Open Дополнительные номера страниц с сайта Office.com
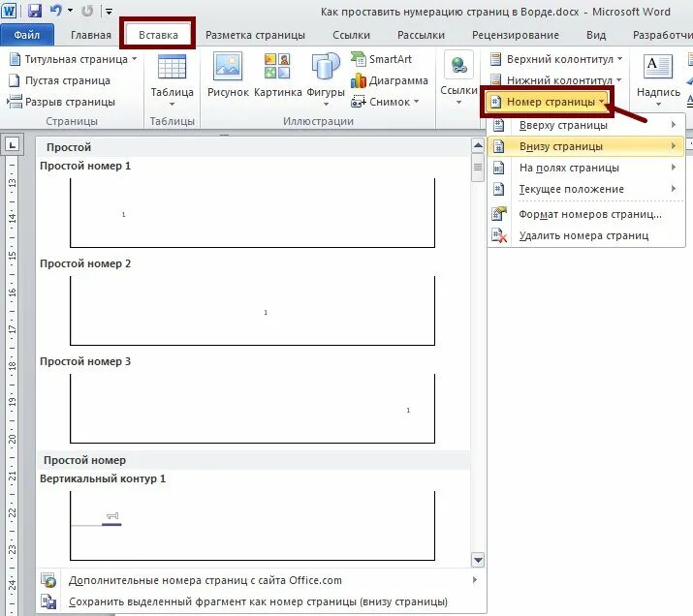The width and height of the screenshot is (693, 616). click(261, 580)
